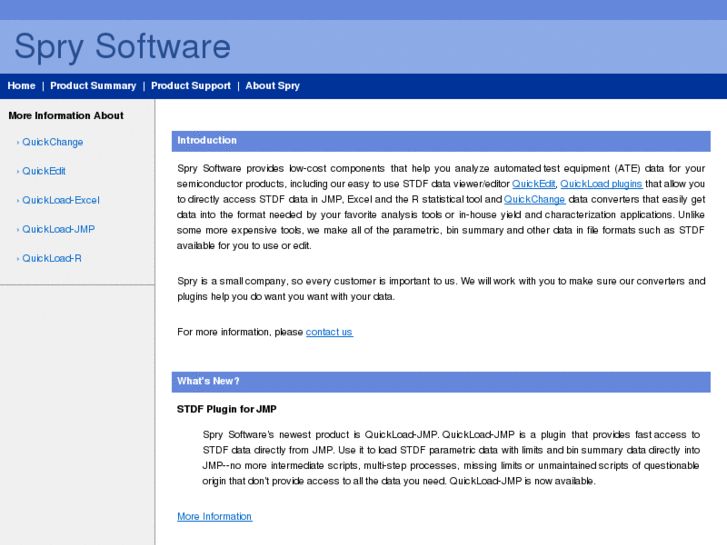Open QuickLoad-Excel in the sidebar

[61, 200]
